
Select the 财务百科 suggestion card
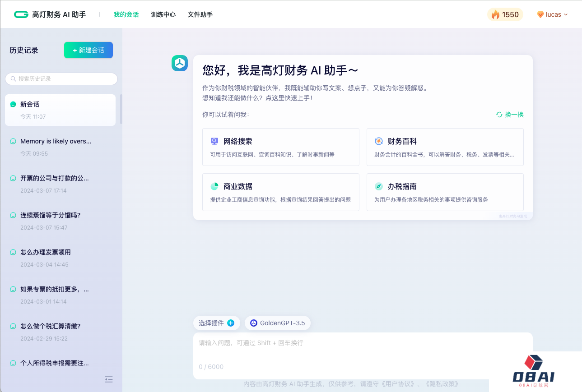coord(445,147)
